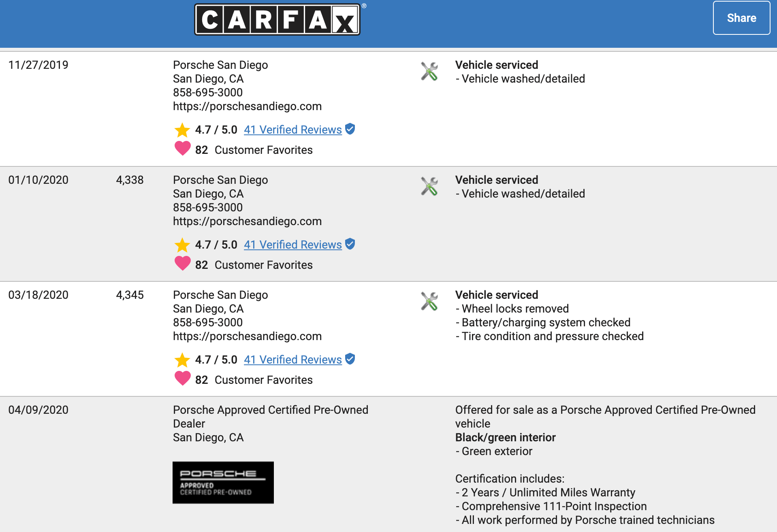Viewport: 777px width, 532px height.
Task: Open 41 Verified Reviews link in 03/18/2020 entry
Action: (x=293, y=360)
